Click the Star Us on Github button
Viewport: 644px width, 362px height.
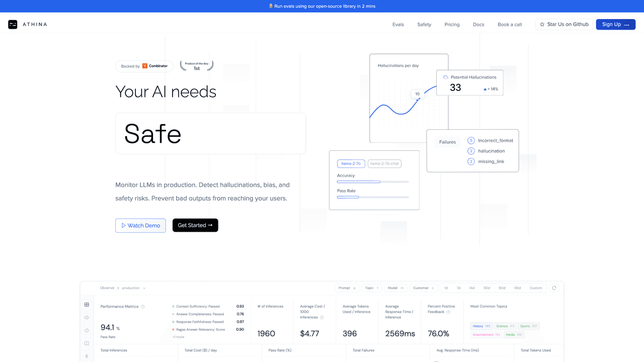coord(564,24)
